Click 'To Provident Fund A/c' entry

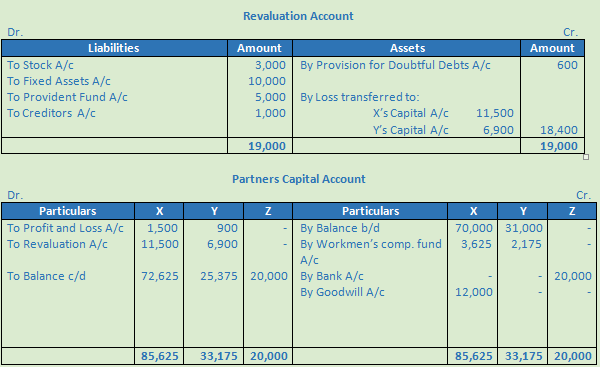pyautogui.click(x=67, y=97)
